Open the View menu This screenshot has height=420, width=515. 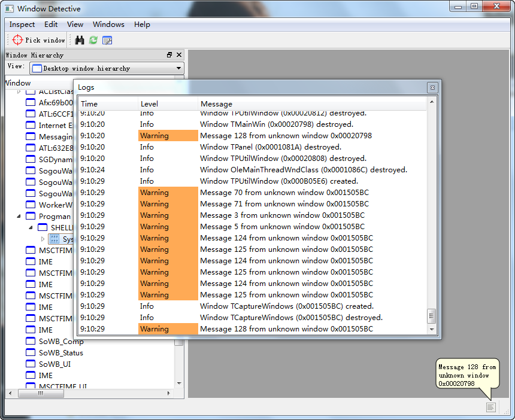[x=75, y=25]
